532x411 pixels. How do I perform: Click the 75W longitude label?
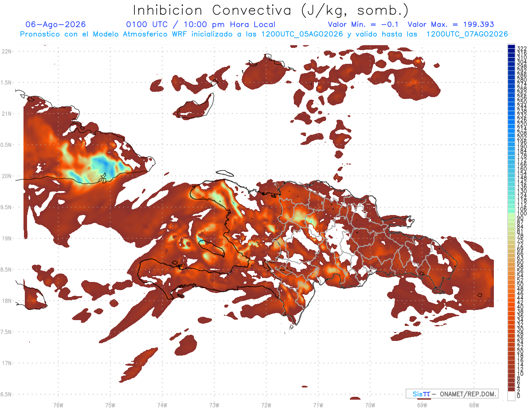click(110, 405)
